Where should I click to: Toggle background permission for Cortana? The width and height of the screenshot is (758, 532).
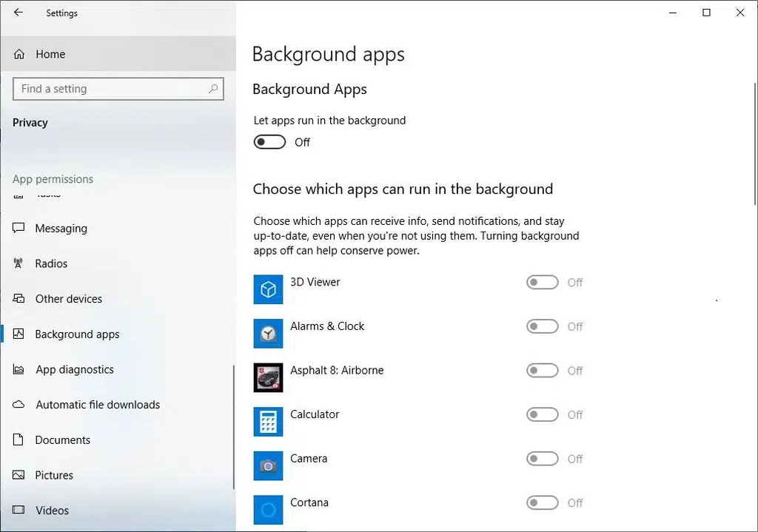pos(543,502)
